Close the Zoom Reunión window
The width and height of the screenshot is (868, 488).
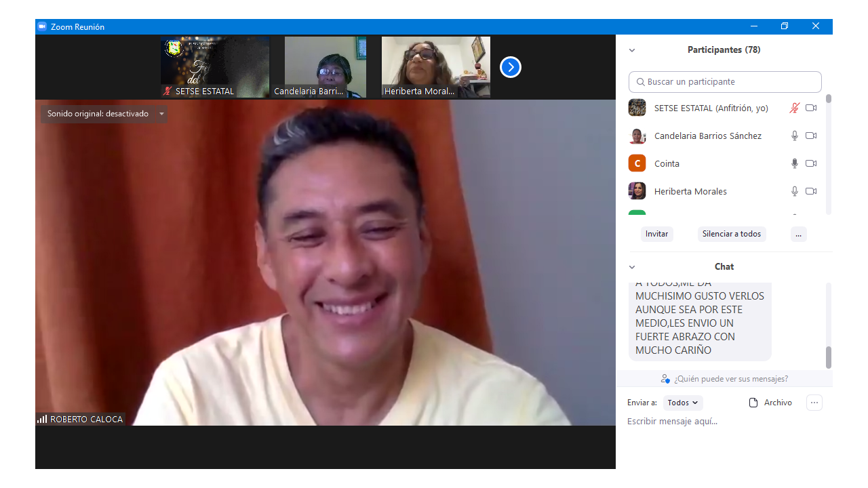point(816,26)
